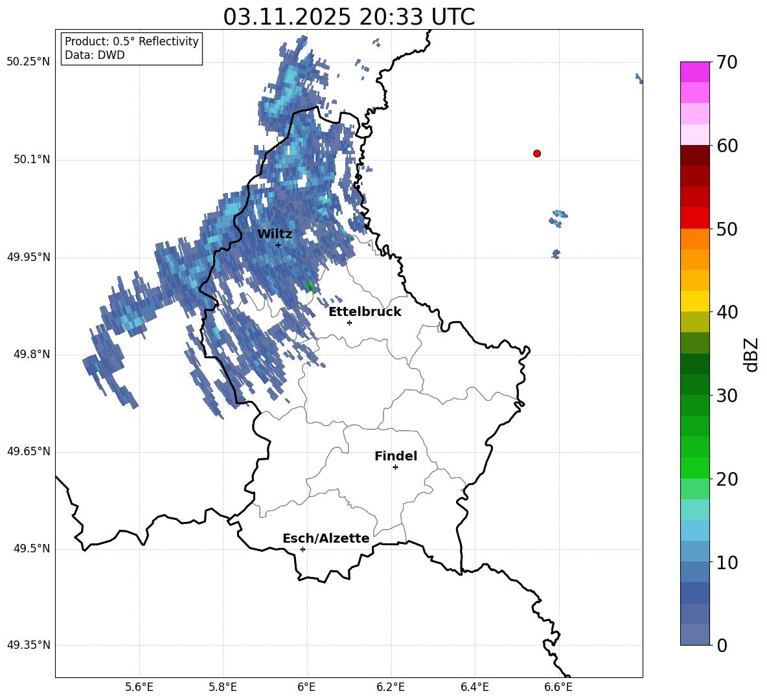This screenshot has width=767, height=700.
Task: Click the magenta top colorbar swatch
Action: coord(695,72)
